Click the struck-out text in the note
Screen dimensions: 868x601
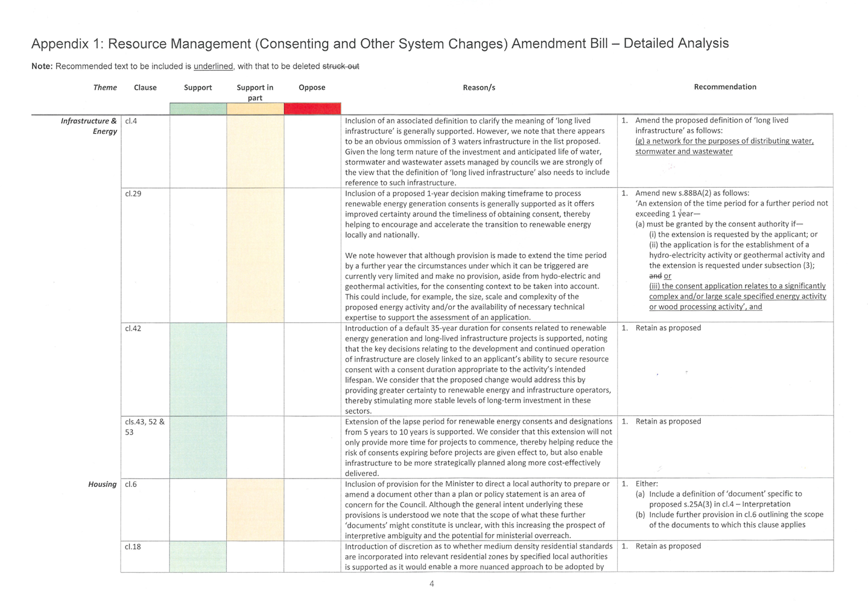pyautogui.click(x=341, y=66)
